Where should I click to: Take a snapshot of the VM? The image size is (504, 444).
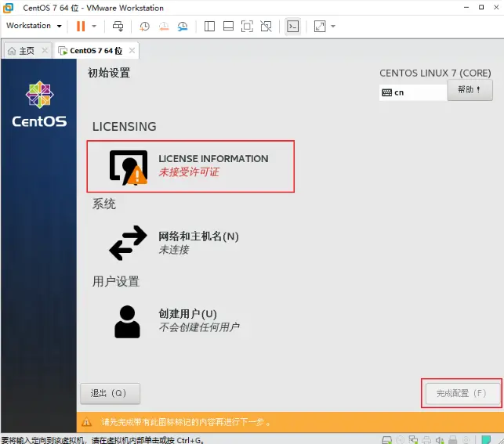(145, 26)
